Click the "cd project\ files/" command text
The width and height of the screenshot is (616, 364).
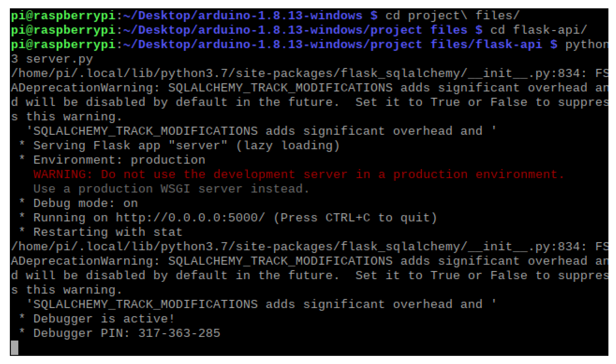tap(452, 16)
